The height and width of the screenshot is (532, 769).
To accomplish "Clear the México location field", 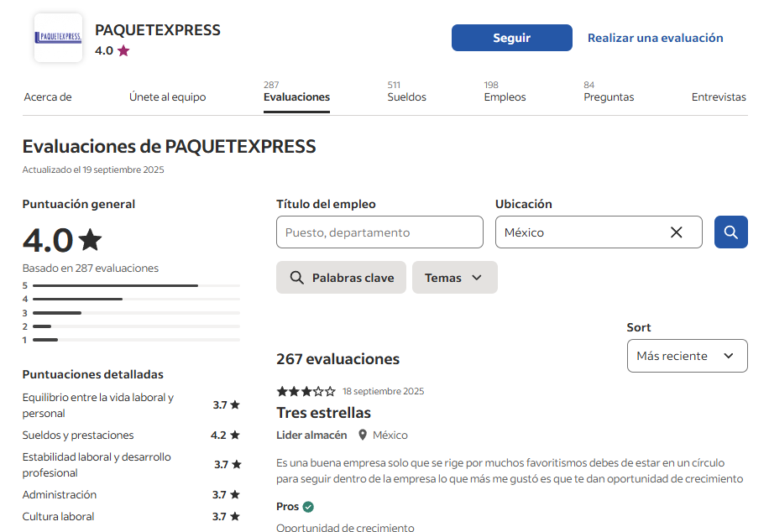I will point(677,232).
